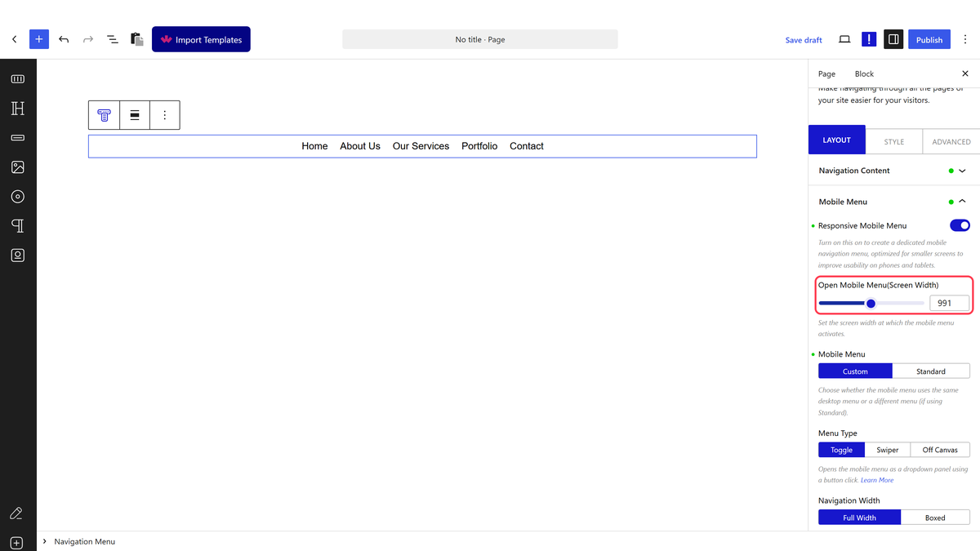Toggle the settings sidebar panel icon

(893, 39)
